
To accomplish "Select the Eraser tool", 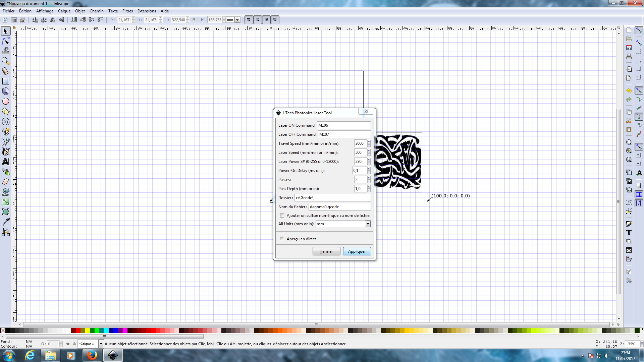I will (x=5, y=182).
